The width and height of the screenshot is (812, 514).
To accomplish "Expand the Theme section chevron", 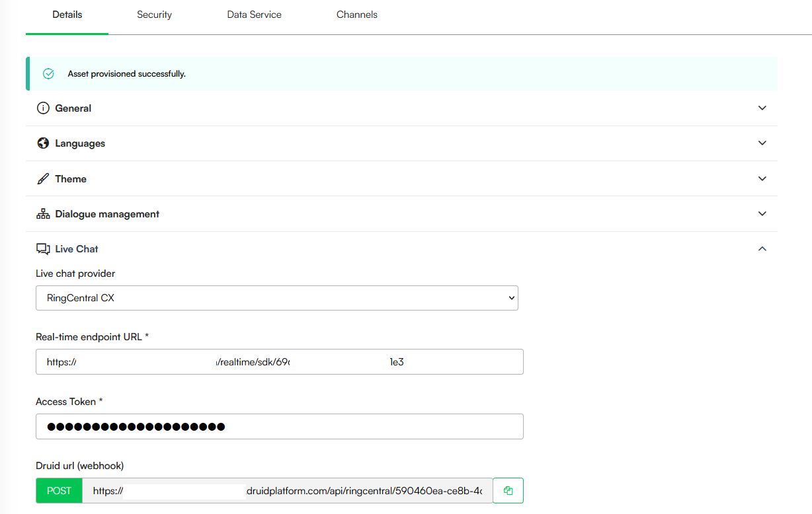I will pos(762,179).
